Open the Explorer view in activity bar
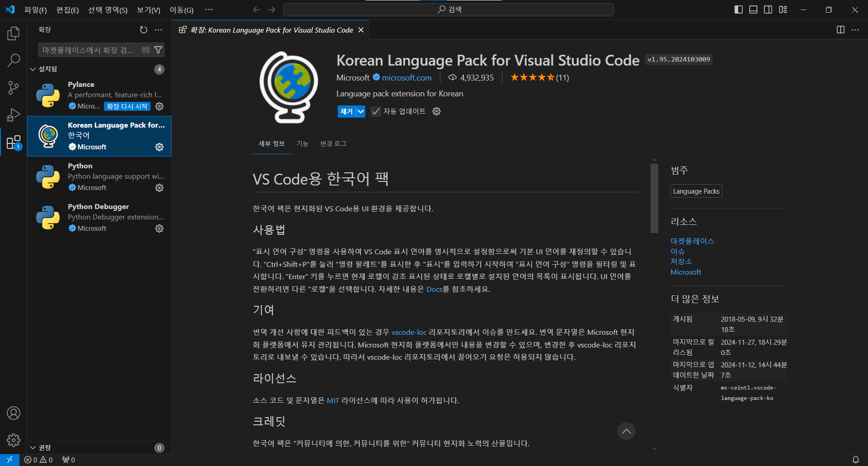 click(x=14, y=33)
